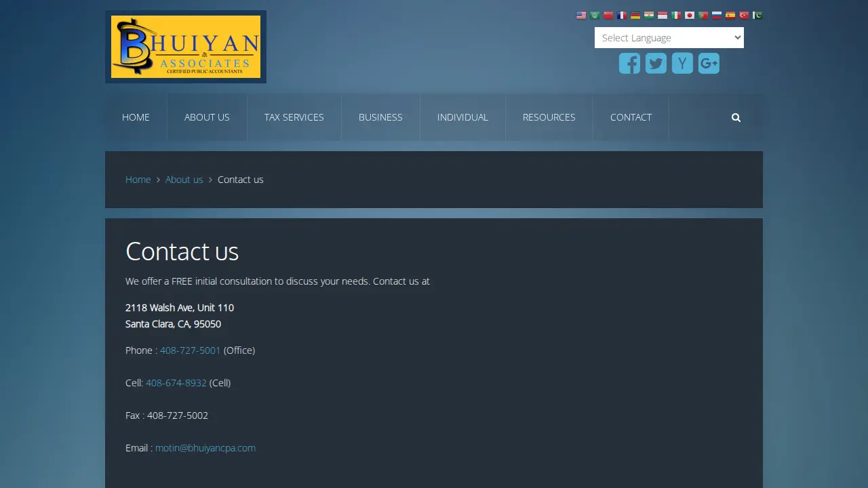Screen dimensions: 868x488
Task: Click the address line 2118 Walsh Ave
Action: click(x=180, y=308)
